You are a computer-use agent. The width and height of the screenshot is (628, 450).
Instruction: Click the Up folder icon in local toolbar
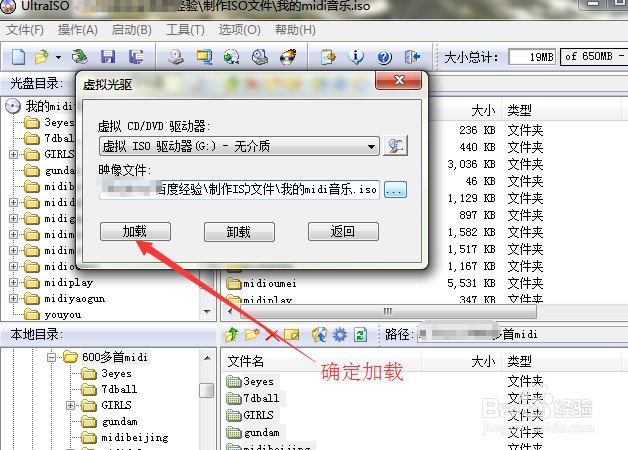tap(231, 335)
